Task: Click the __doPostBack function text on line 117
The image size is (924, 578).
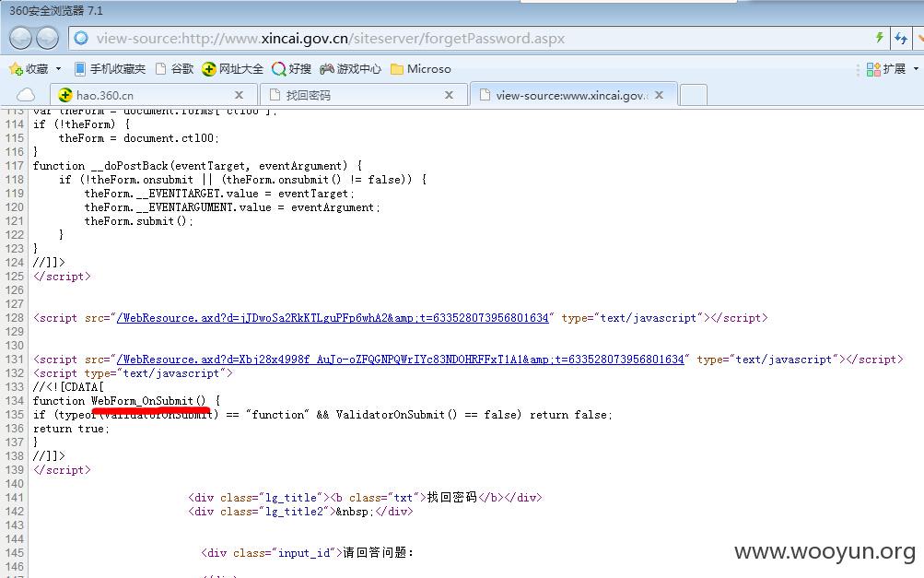Action: coord(130,166)
